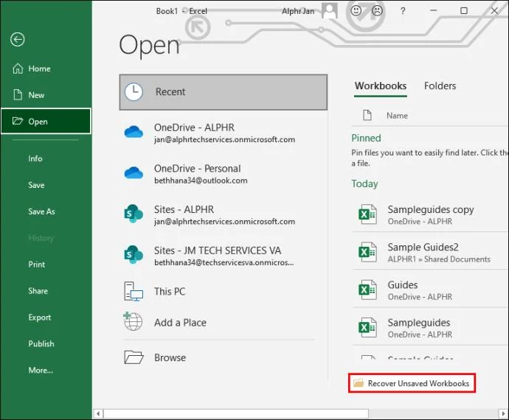Click the OneDrive - Personal cloud icon
The height and width of the screenshot is (420, 509).
point(134,173)
